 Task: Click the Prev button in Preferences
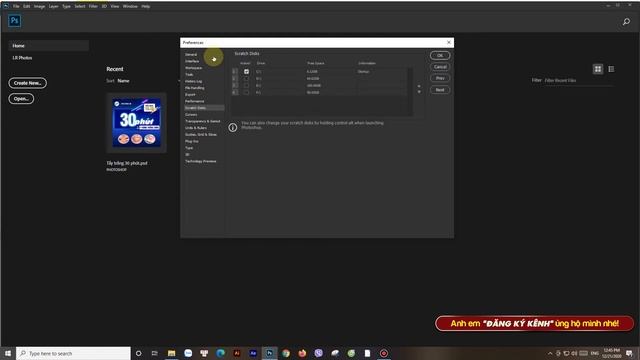440,78
